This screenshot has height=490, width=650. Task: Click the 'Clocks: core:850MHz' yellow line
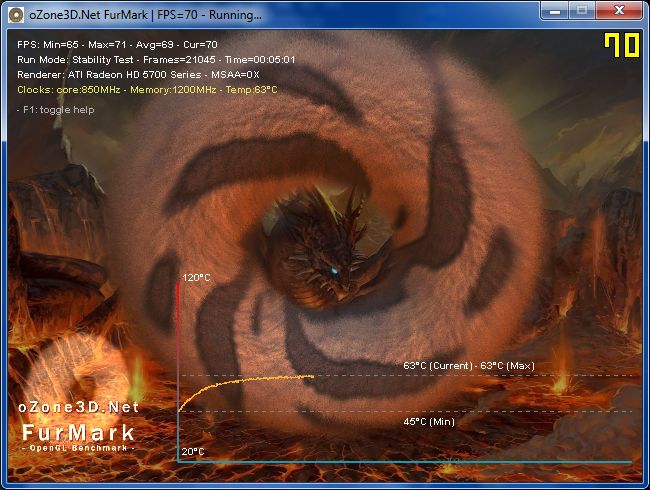[x=147, y=90]
